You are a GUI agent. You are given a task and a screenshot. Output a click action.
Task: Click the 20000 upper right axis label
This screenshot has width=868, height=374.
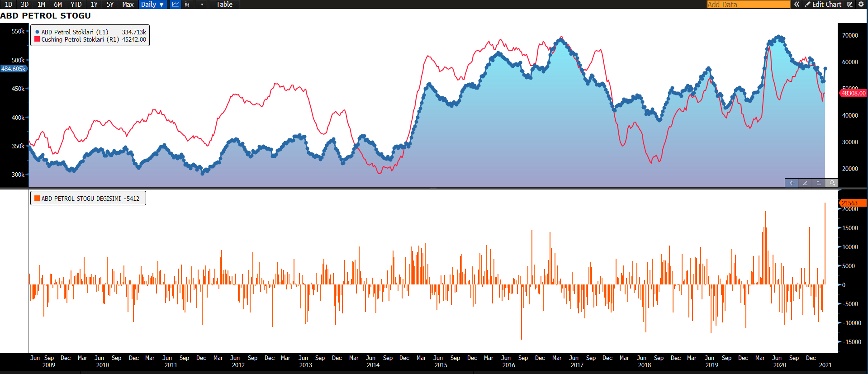pyautogui.click(x=850, y=169)
